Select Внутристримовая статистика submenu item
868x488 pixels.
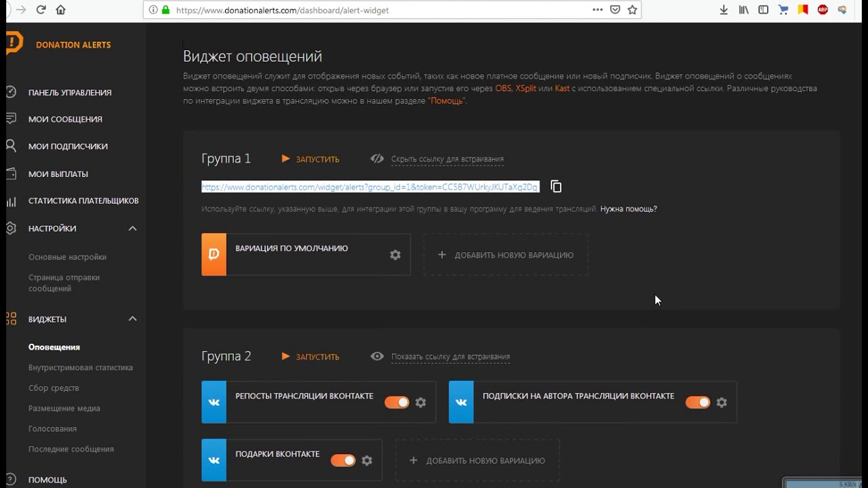[81, 367]
